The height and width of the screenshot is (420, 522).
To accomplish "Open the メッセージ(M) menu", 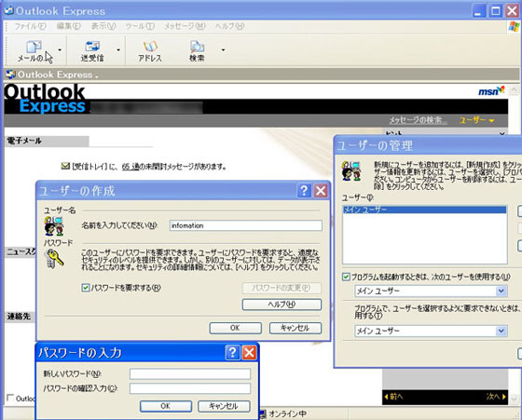I will tap(185, 26).
